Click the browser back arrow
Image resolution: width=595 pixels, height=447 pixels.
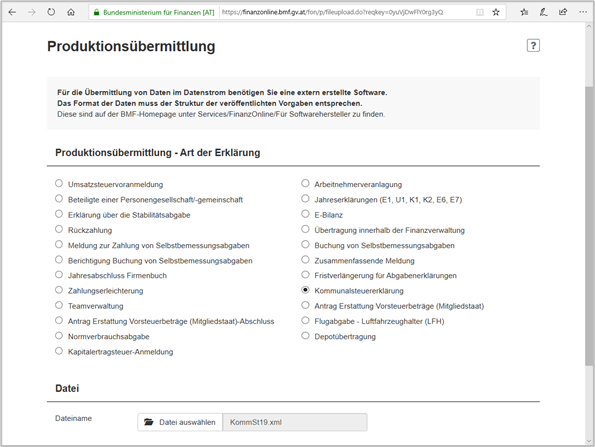coord(12,12)
